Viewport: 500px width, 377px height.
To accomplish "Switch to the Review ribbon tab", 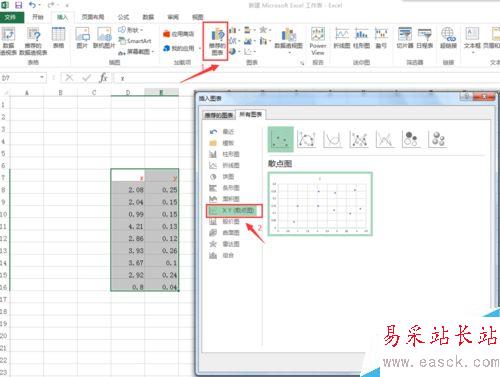I will tap(173, 17).
